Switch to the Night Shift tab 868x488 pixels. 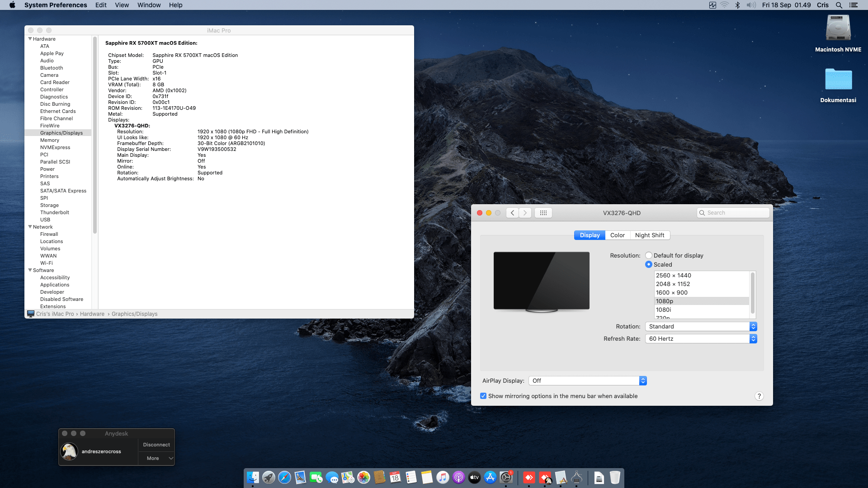click(650, 235)
